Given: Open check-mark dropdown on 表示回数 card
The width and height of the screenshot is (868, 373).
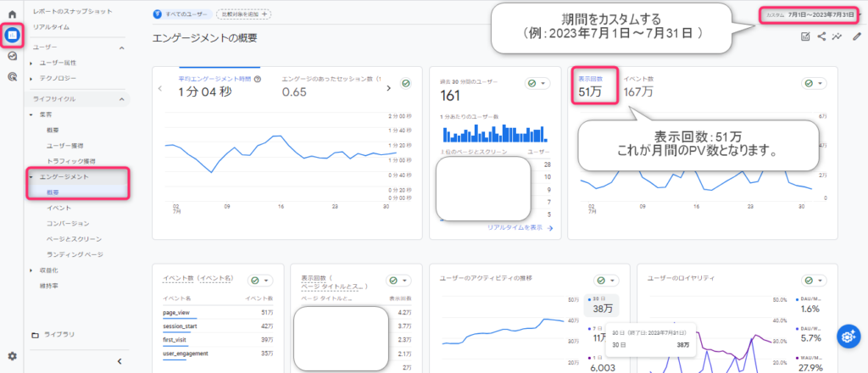Looking at the screenshot, I should click(815, 83).
